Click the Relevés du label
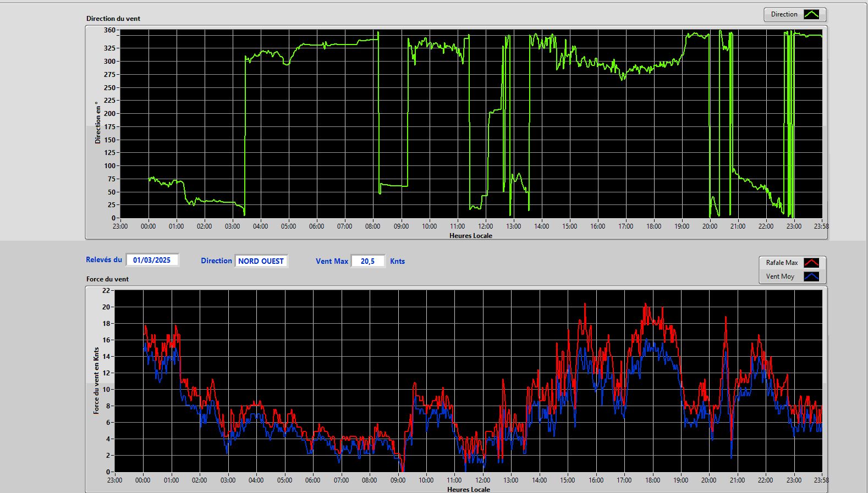Screen dimensions: 868x493 click(104, 259)
